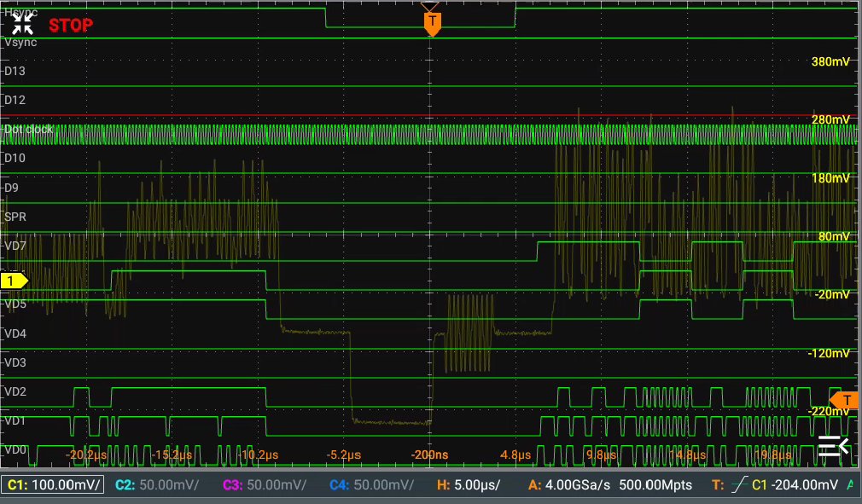Select the VD5 channel label
Viewport: 862px width, 504px height.
click(15, 304)
